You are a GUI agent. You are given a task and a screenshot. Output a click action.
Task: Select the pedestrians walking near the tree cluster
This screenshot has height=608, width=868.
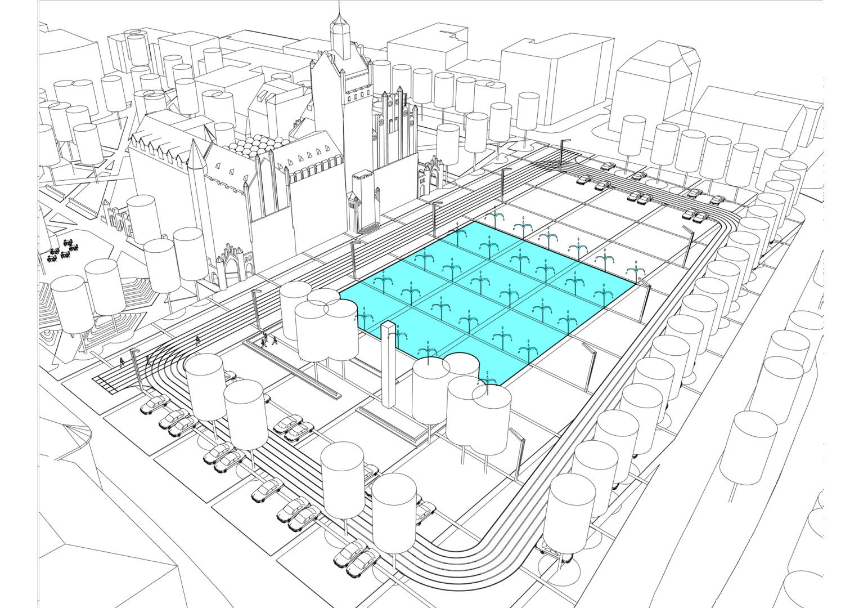click(268, 339)
